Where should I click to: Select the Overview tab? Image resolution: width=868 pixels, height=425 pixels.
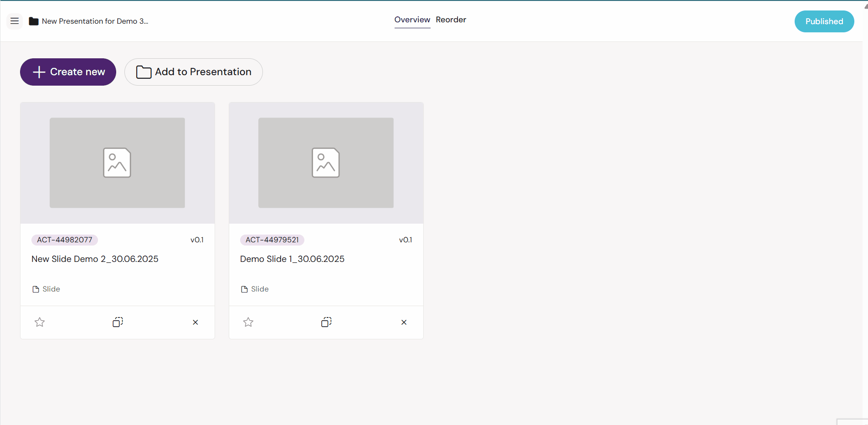click(x=412, y=20)
